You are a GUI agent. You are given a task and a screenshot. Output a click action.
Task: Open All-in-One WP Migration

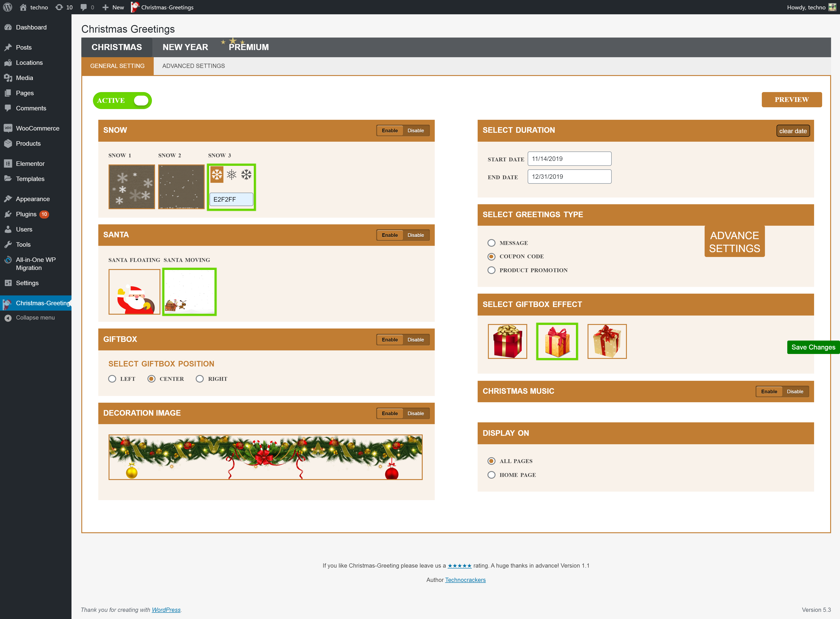point(36,264)
